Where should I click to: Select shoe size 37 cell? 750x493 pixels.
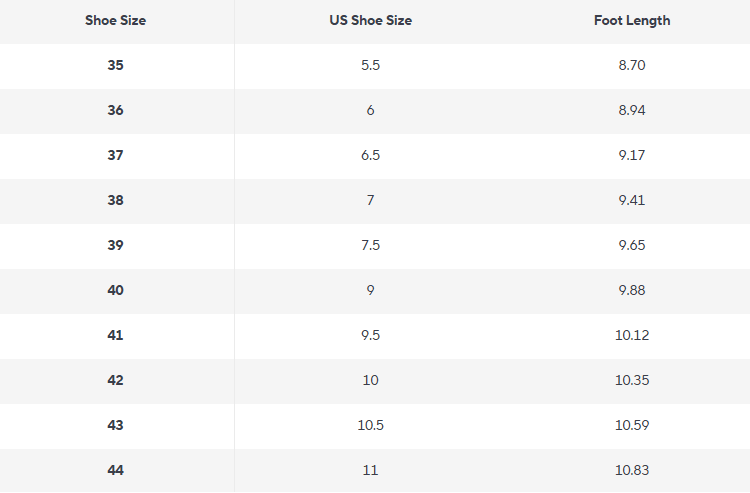tap(115, 155)
